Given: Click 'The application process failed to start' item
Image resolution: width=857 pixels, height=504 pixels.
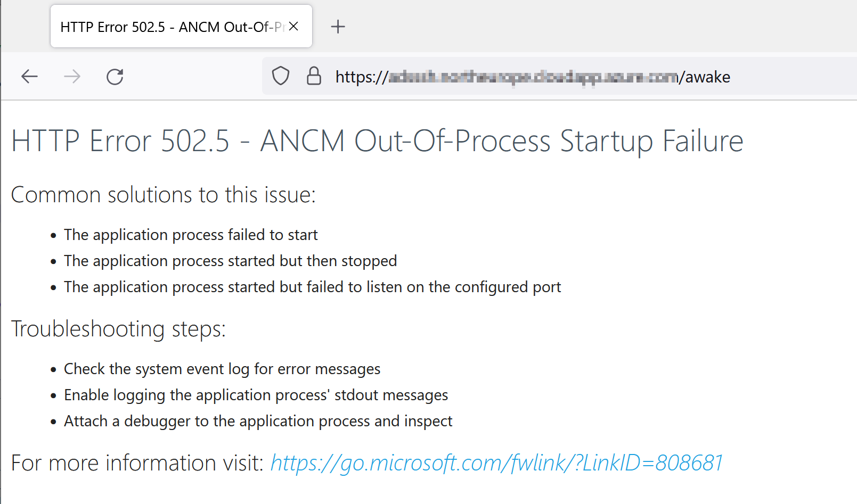Looking at the screenshot, I should 191,235.
